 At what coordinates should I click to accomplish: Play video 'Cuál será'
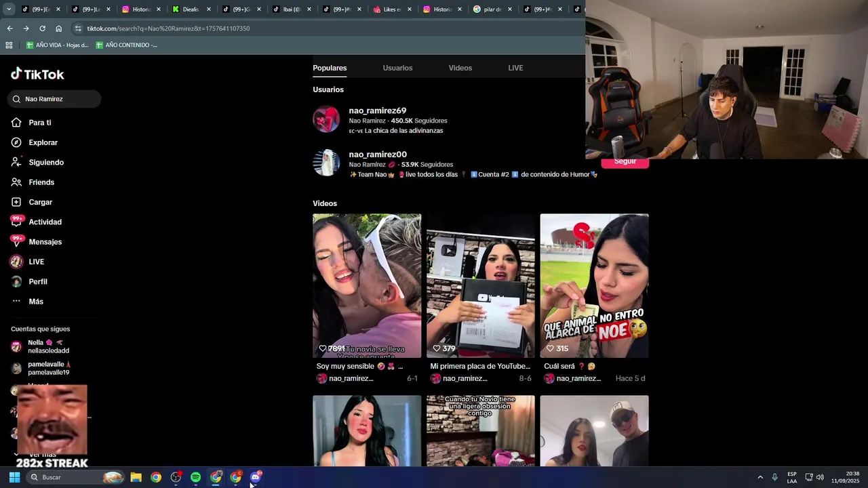tap(595, 286)
